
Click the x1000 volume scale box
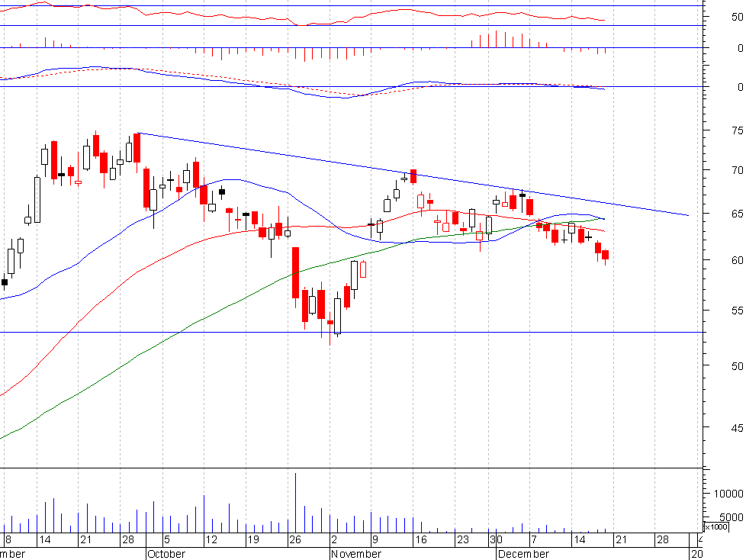click(x=716, y=526)
